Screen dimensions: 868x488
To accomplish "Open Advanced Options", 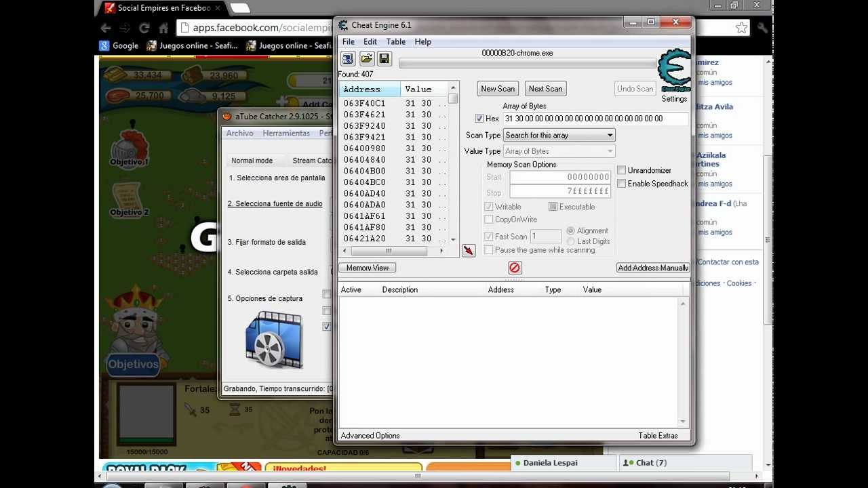I will (370, 436).
